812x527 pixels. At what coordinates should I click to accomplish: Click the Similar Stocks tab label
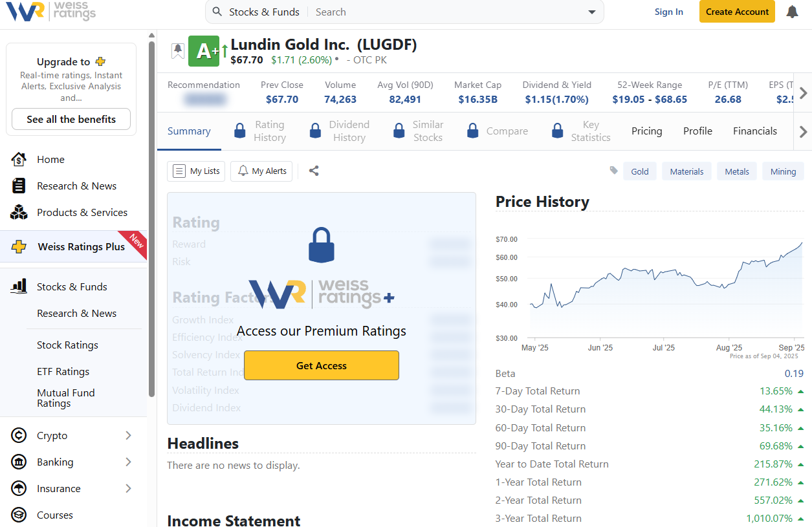tap(428, 131)
